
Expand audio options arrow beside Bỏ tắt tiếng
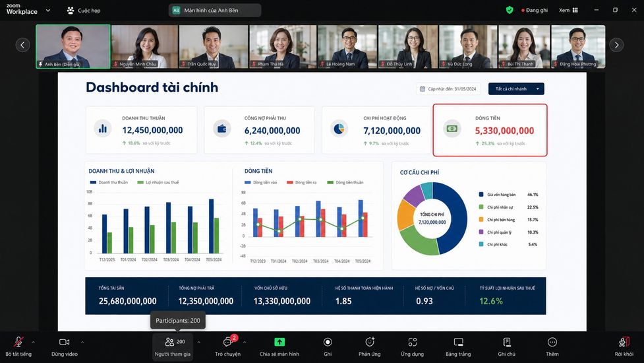[x=33, y=342]
